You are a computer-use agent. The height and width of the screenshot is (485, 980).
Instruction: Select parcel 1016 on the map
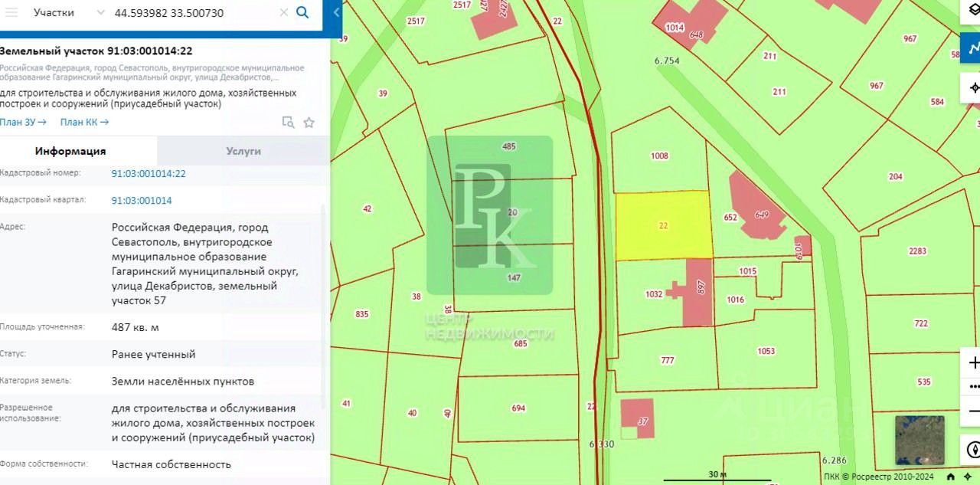tap(735, 300)
